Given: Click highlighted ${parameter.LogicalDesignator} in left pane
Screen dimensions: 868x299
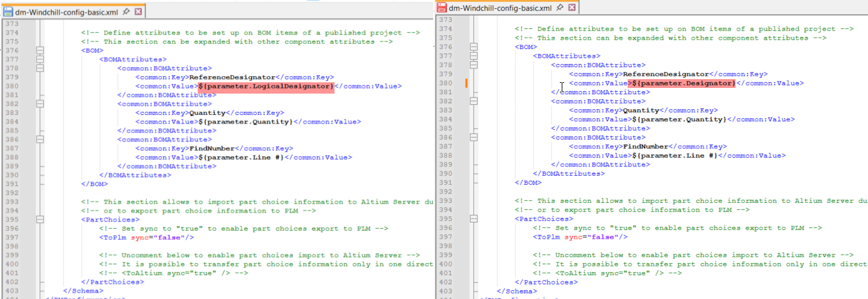Looking at the screenshot, I should pyautogui.click(x=266, y=86).
